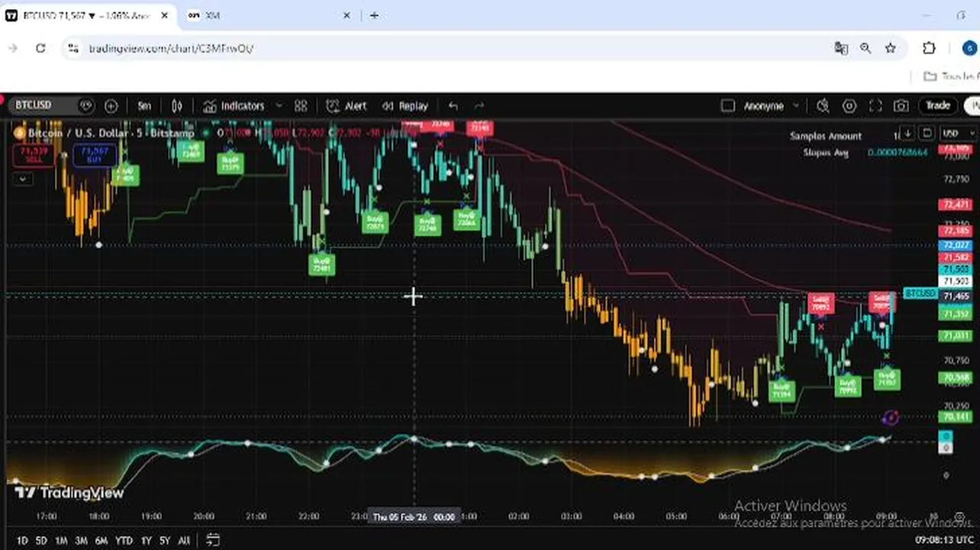Click the Thu 05 Feb '26 time label
This screenshot has width=980, height=550.
coord(414,517)
